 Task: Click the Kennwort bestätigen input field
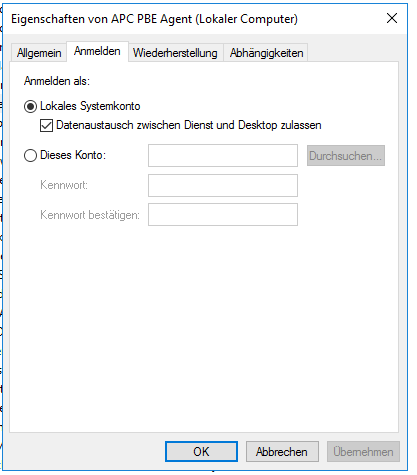point(223,215)
